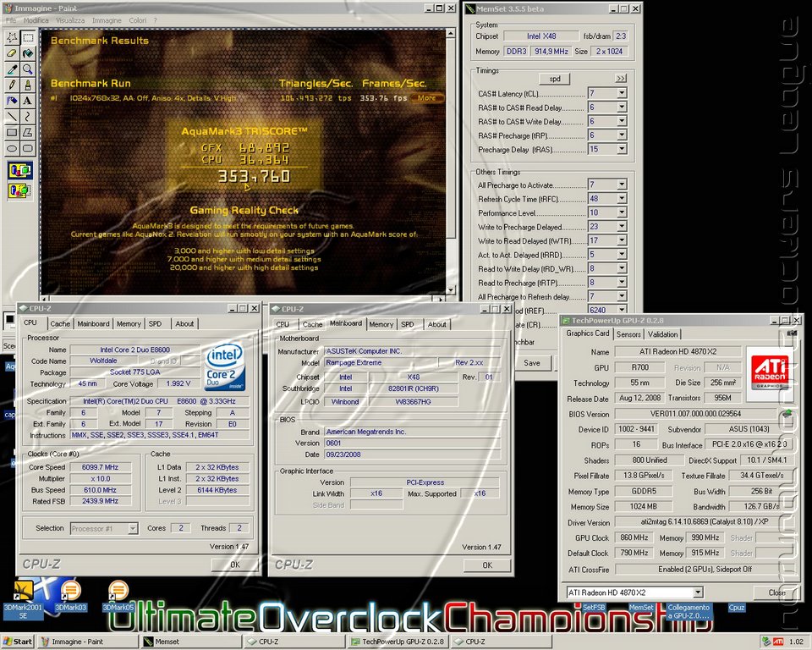Select the Brush tool in Paint

click(27, 85)
